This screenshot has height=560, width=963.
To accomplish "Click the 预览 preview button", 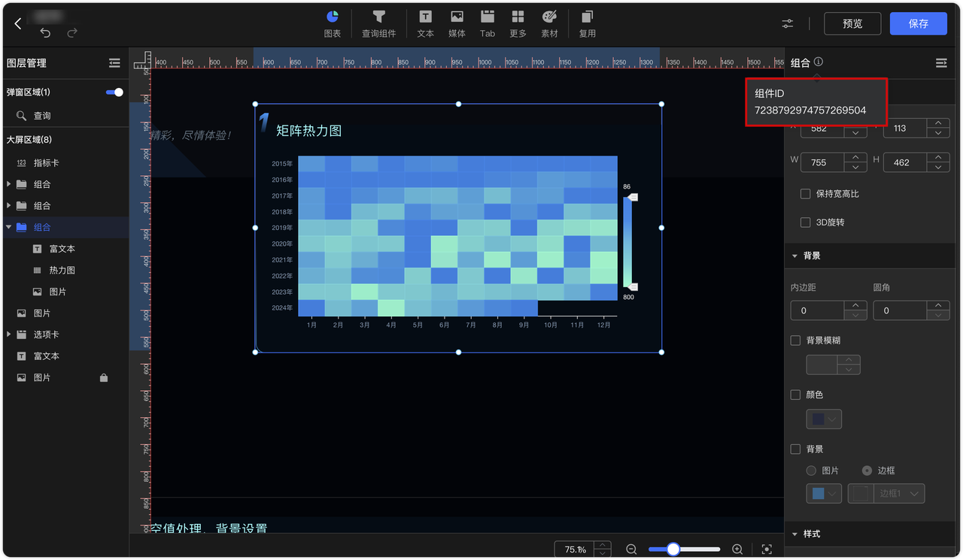I will pyautogui.click(x=852, y=23).
